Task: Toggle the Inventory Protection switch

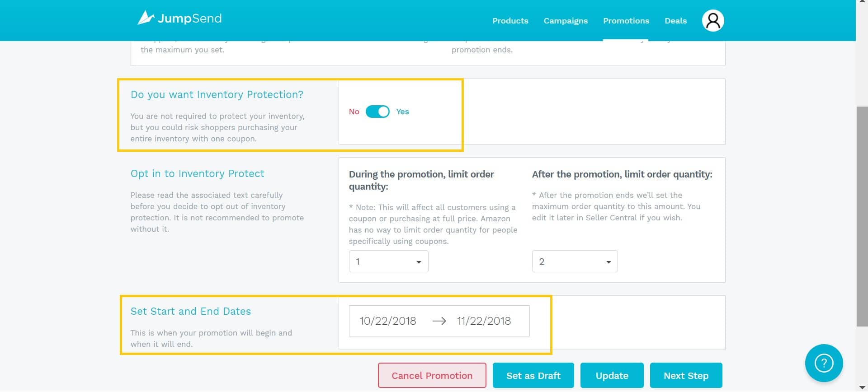Action: pos(377,112)
